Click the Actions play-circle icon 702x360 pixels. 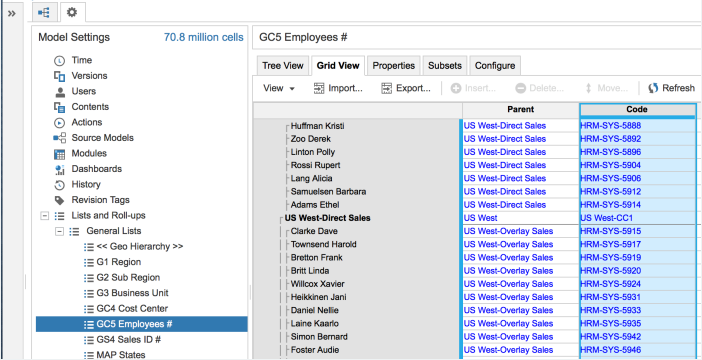coord(60,123)
